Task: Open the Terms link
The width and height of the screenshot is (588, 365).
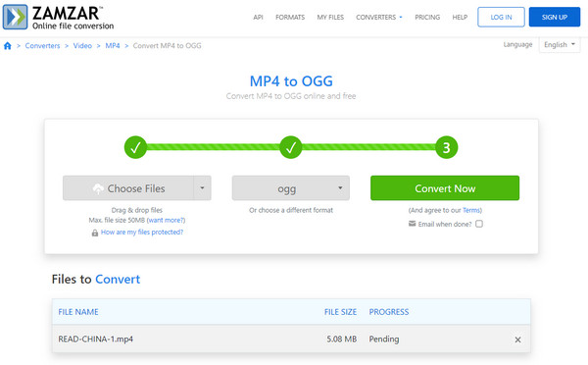Action: 471,210
